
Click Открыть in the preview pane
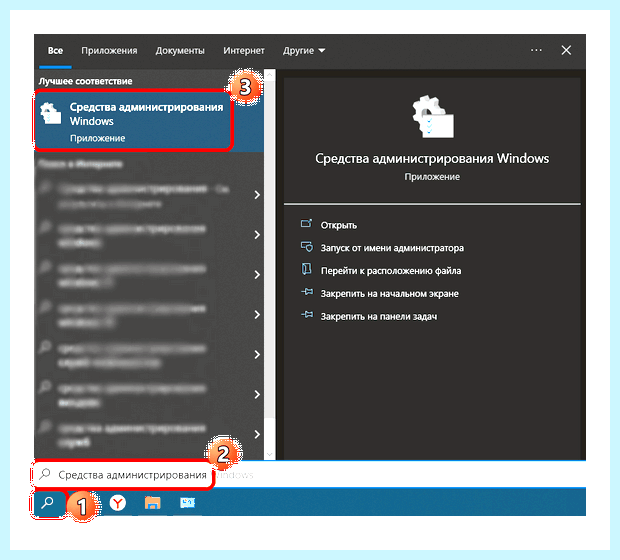coord(338,225)
